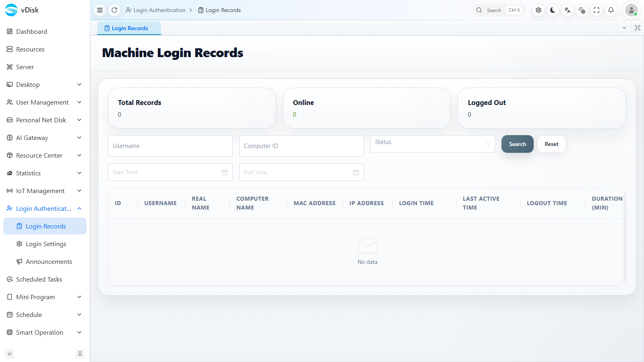Screen dimensions: 644x362
Task: Collapse Login Authentication menu
Action: click(45, 208)
